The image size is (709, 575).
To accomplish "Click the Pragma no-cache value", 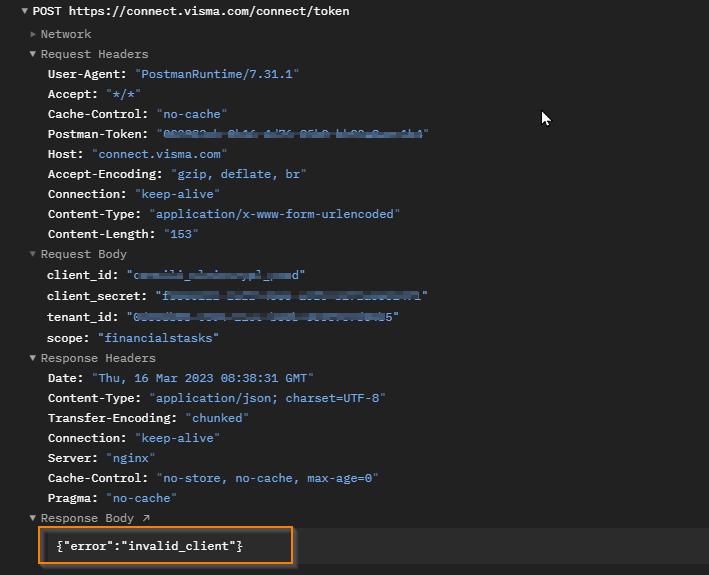I will 142,498.
